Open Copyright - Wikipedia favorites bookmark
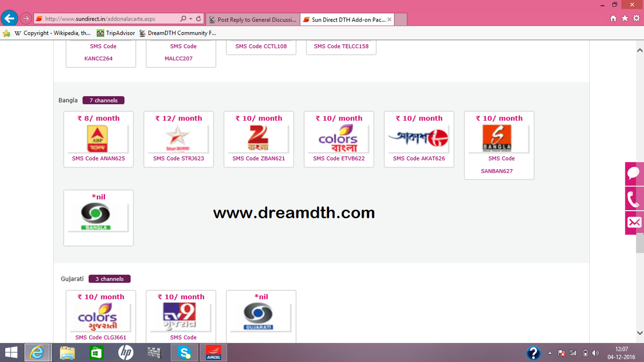The width and height of the screenshot is (644, 362). [53, 33]
